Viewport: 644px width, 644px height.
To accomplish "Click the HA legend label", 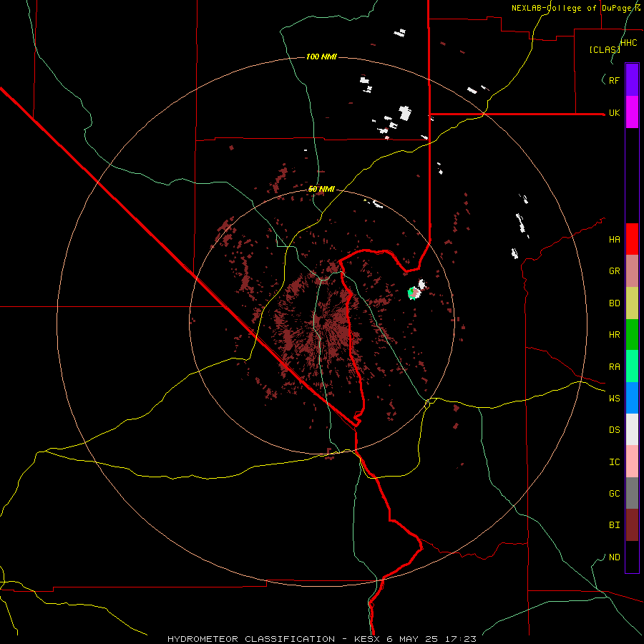I will coord(615,240).
